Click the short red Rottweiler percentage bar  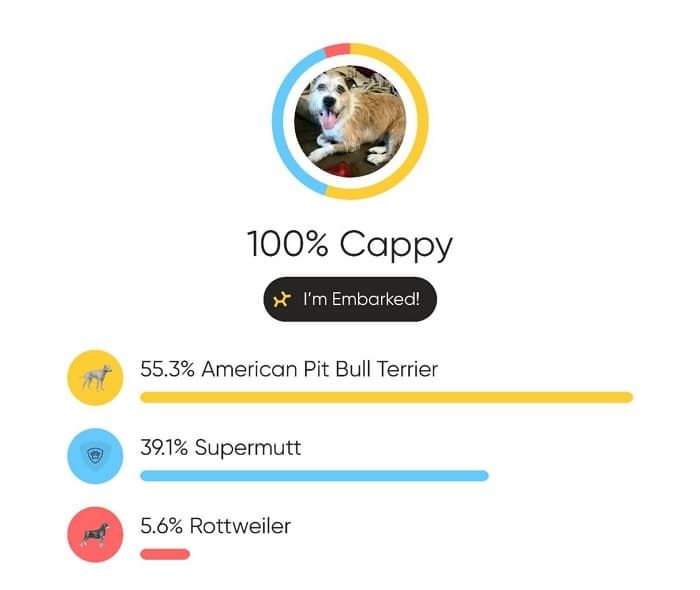click(165, 554)
